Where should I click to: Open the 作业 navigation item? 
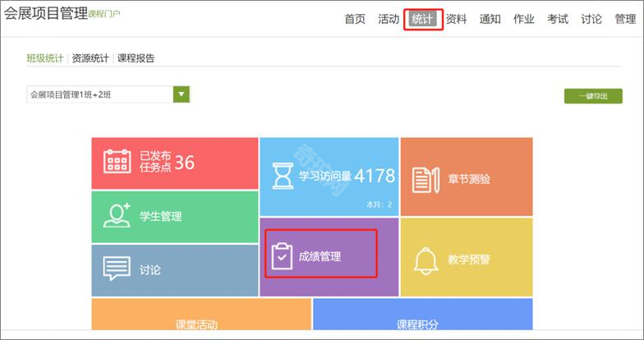pyautogui.click(x=524, y=19)
